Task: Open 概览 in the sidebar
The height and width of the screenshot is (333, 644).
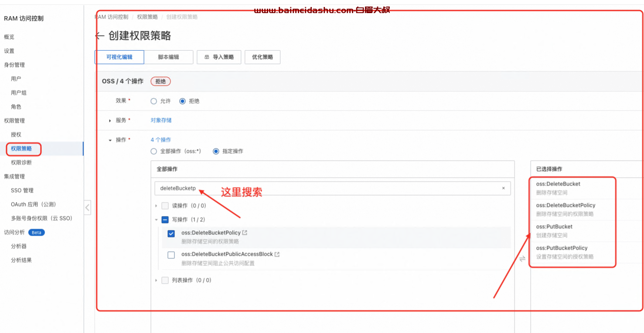Action: [x=9, y=37]
